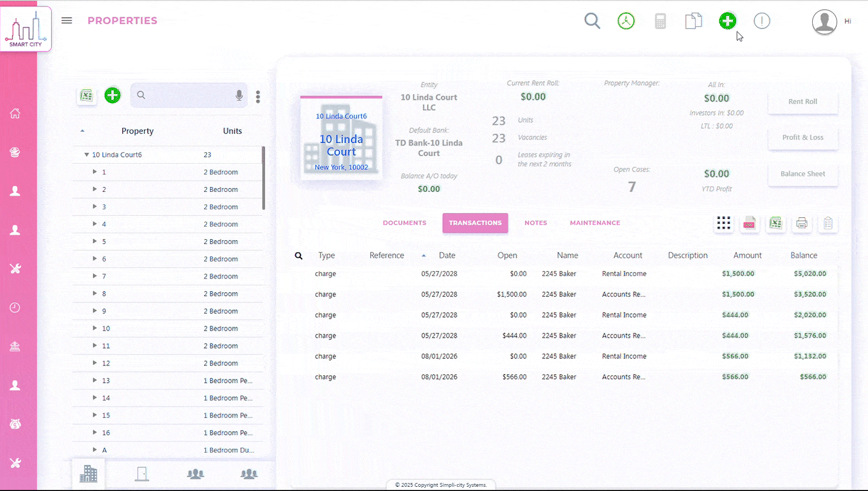Expand unit 8 row
The width and height of the screenshot is (868, 491).
point(95,293)
